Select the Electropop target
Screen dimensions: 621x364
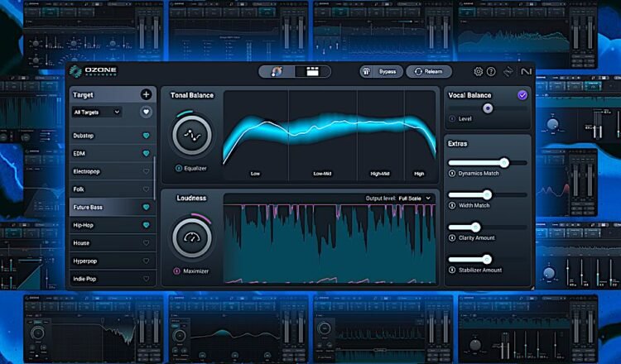(x=111, y=171)
